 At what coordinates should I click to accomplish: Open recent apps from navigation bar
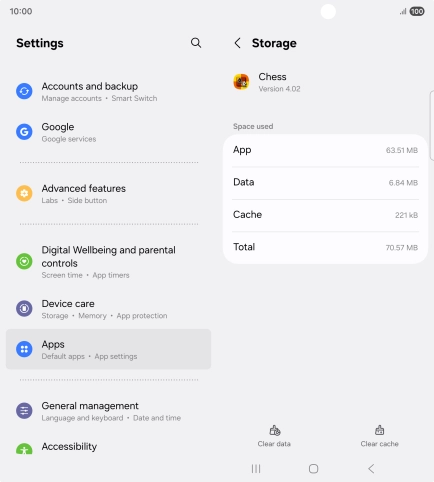[x=256, y=469]
